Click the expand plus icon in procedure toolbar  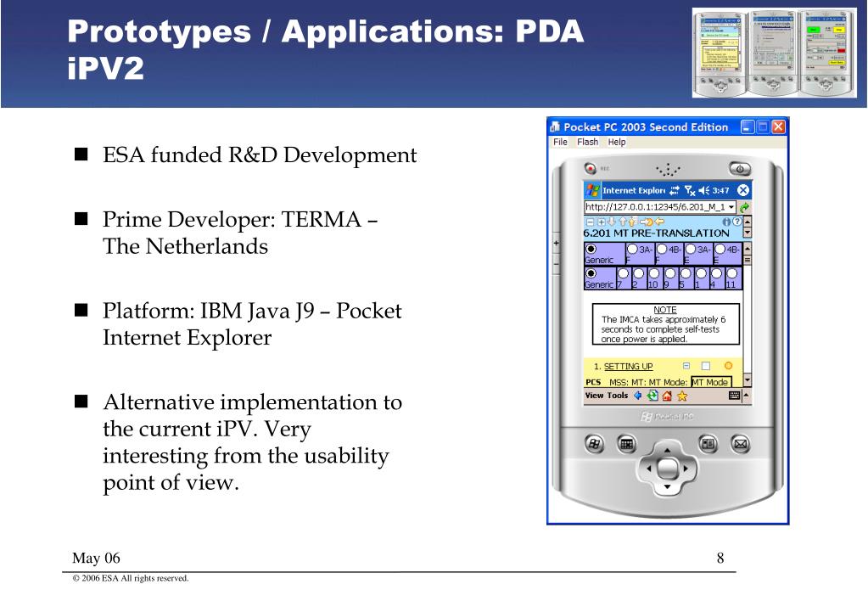pyautogui.click(x=602, y=222)
